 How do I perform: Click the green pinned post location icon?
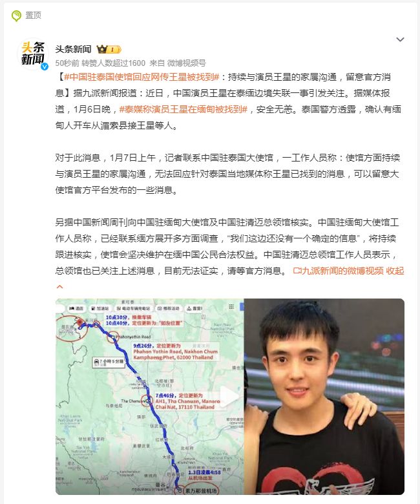[16, 16]
